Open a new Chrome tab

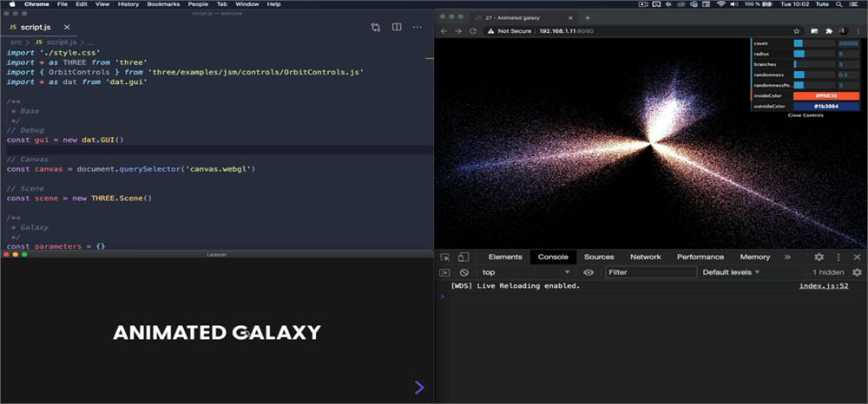pos(588,17)
